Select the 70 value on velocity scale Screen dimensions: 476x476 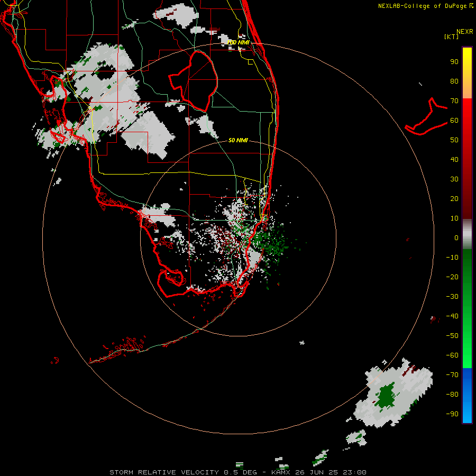click(454, 101)
